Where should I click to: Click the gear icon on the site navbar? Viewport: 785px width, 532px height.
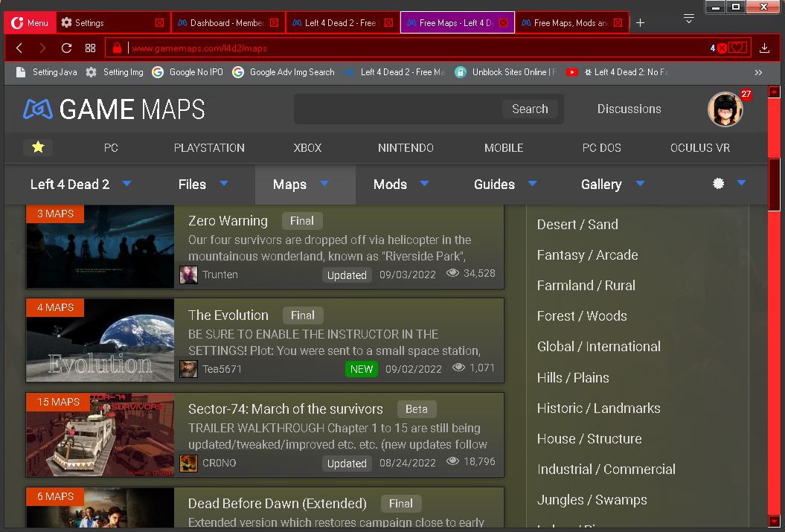tap(717, 183)
